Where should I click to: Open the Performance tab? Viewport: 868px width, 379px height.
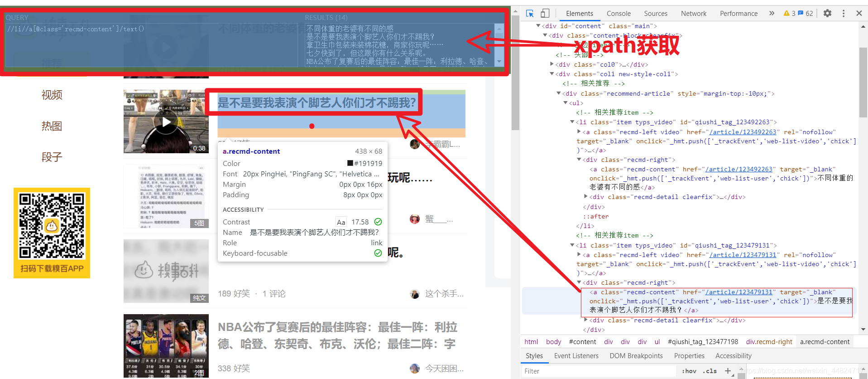pos(739,14)
